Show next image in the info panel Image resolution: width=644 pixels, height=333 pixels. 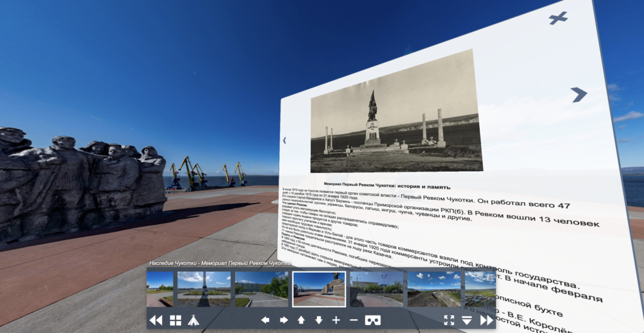click(579, 95)
